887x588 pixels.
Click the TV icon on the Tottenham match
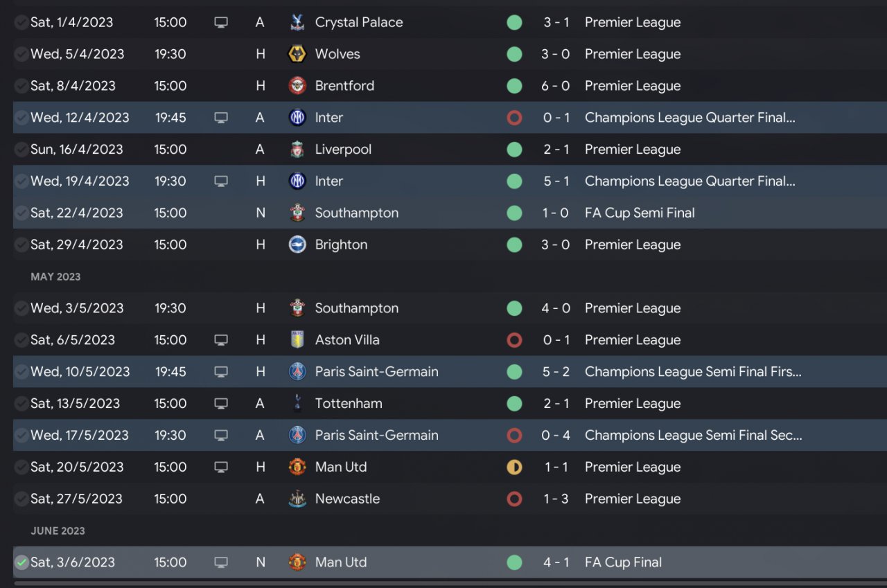coord(221,404)
